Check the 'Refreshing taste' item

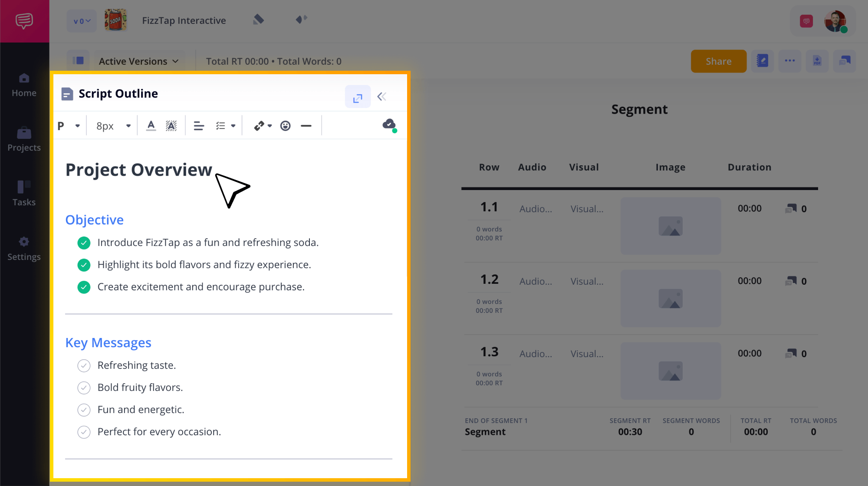84,365
